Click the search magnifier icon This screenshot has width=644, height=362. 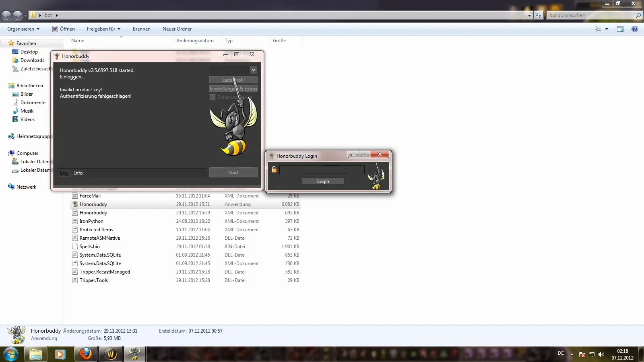pyautogui.click(x=638, y=15)
